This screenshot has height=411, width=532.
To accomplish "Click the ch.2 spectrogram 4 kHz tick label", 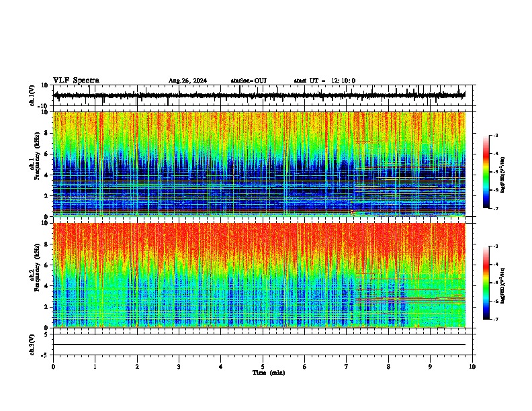I will (x=46, y=286).
